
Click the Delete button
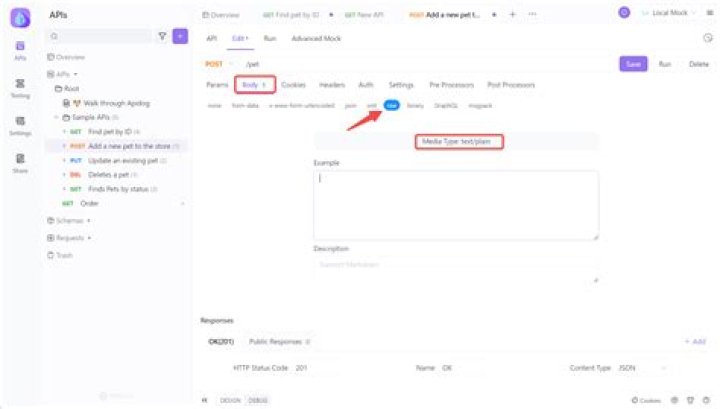pyautogui.click(x=700, y=63)
